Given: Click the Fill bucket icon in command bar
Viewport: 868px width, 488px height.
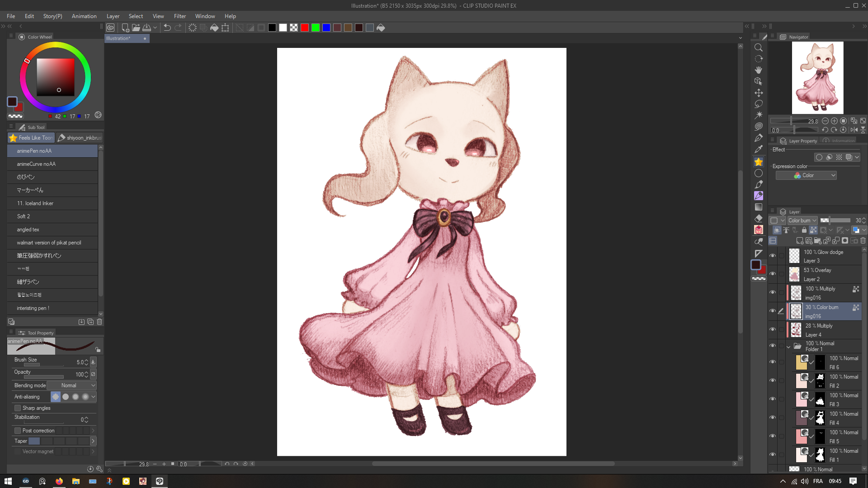Looking at the screenshot, I should point(214,28).
